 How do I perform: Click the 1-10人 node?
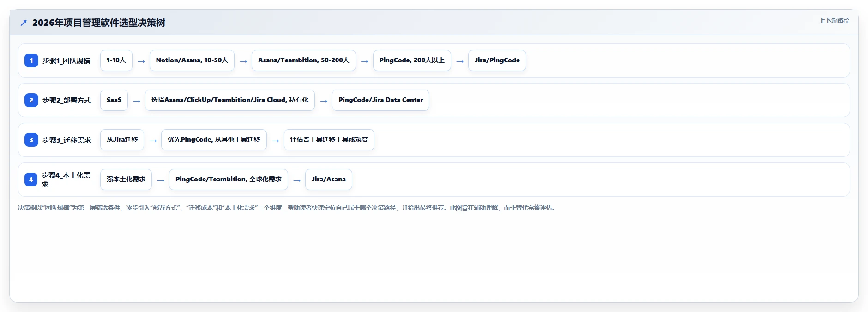[116, 60]
